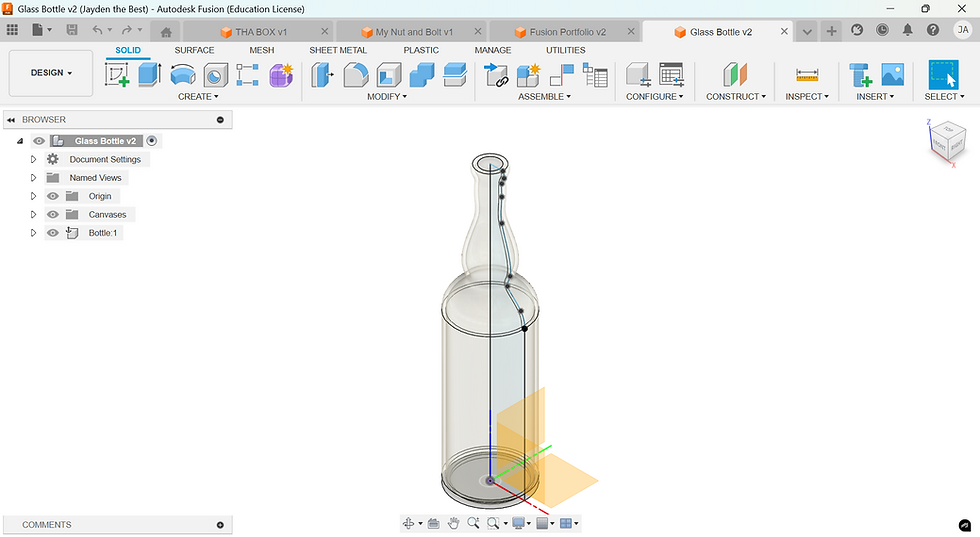Open the Bill of Materials icon

[595, 75]
